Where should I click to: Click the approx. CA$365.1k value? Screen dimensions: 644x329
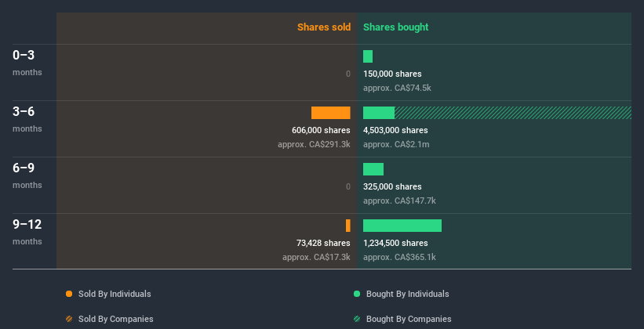pyautogui.click(x=399, y=257)
